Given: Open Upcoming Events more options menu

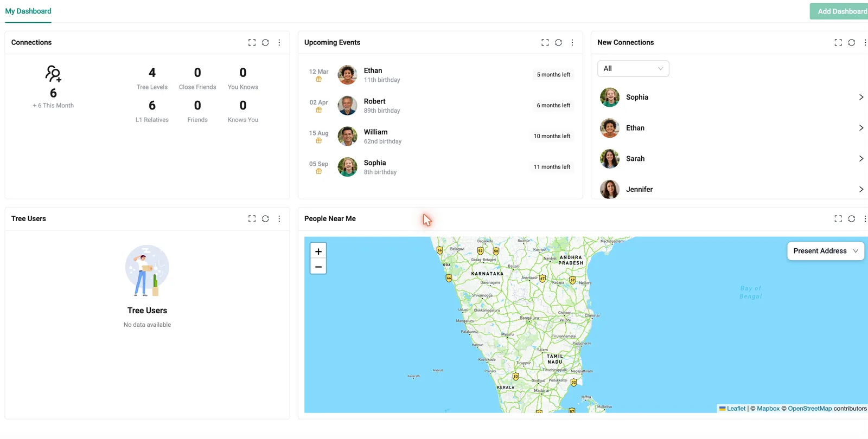Looking at the screenshot, I should tap(572, 42).
